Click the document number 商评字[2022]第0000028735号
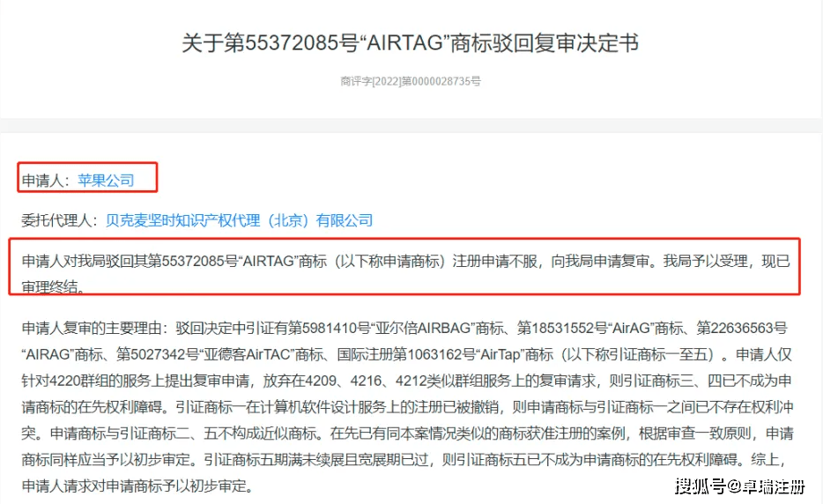Image resolution: width=823 pixels, height=504 pixels. (x=411, y=81)
